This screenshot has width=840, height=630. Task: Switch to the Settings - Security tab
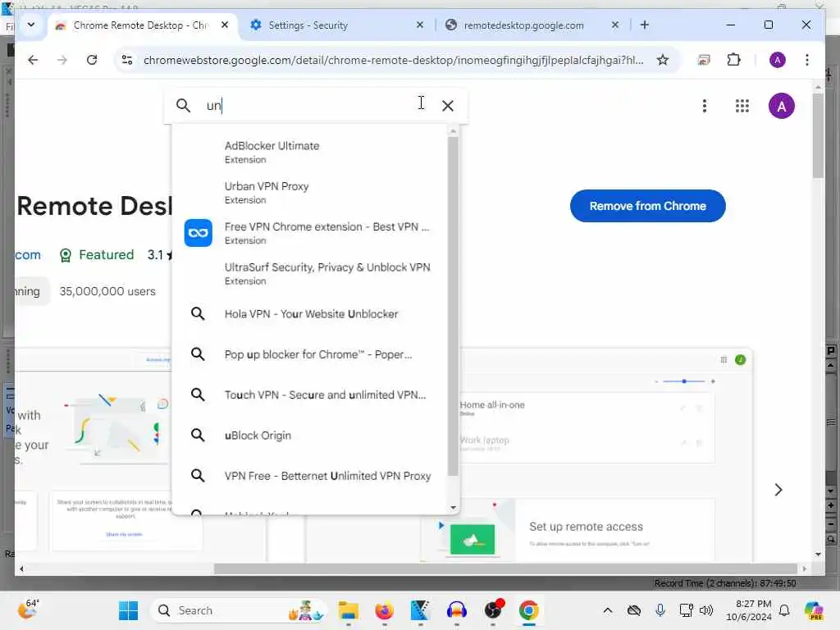[336, 25]
